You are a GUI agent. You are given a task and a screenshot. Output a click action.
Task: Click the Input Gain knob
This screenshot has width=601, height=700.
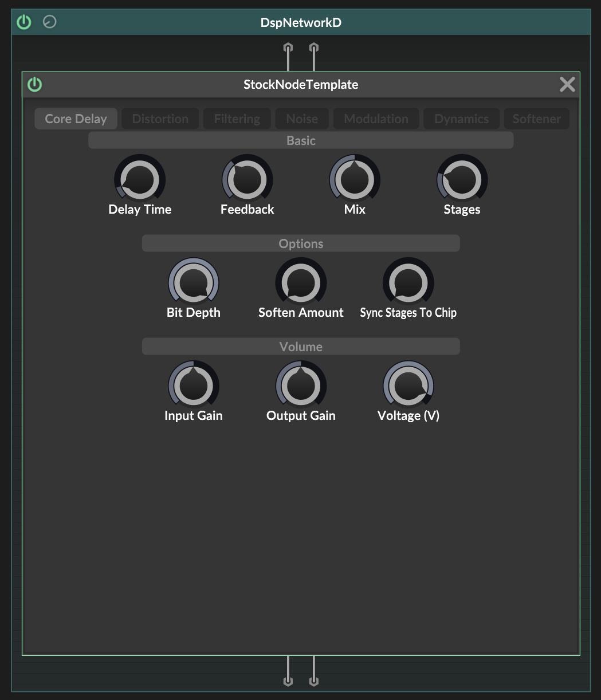click(x=194, y=386)
